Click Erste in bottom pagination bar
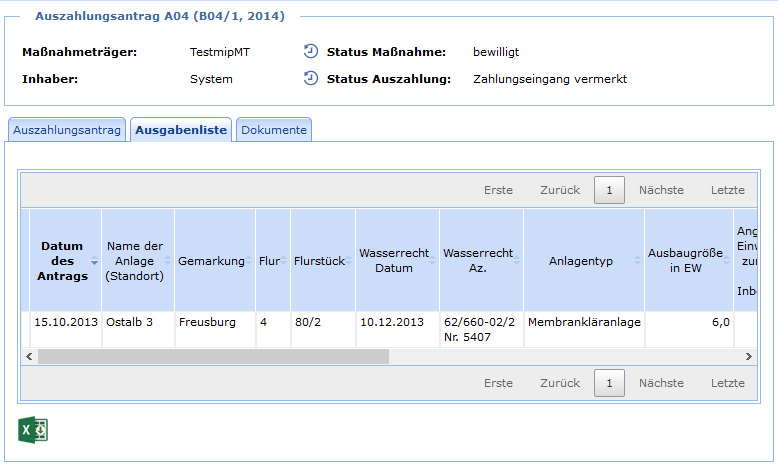778x469 pixels. pyautogui.click(x=498, y=383)
